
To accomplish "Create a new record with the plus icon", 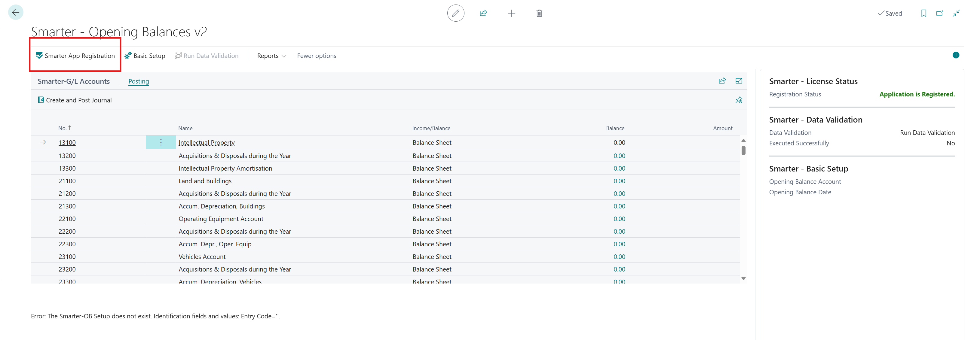I will pyautogui.click(x=511, y=13).
